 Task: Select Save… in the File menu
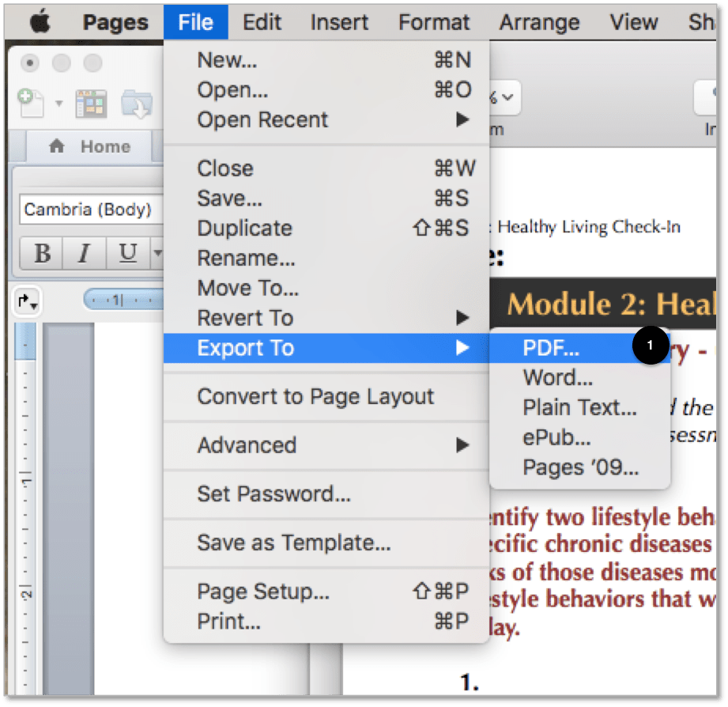coord(326,198)
